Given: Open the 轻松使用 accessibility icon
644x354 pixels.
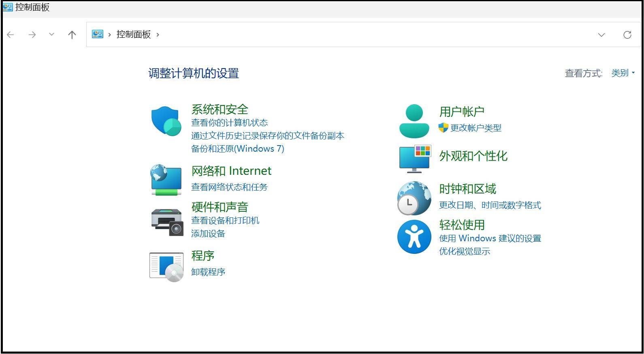Looking at the screenshot, I should [414, 237].
